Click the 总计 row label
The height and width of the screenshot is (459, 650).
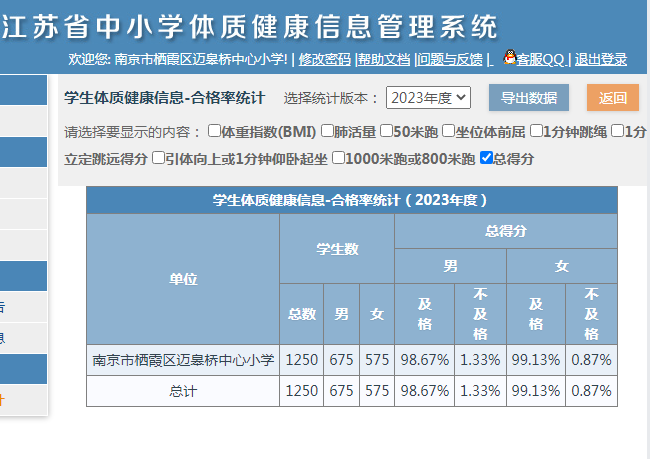click(183, 391)
